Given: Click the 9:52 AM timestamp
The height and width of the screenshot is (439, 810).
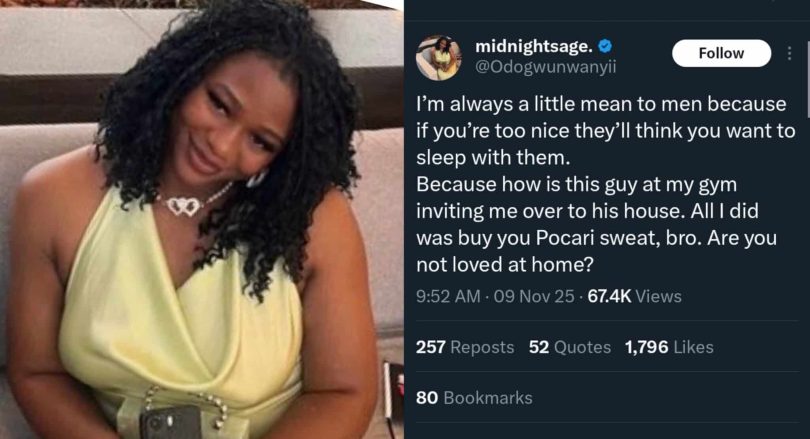Looking at the screenshot, I should click(447, 295).
